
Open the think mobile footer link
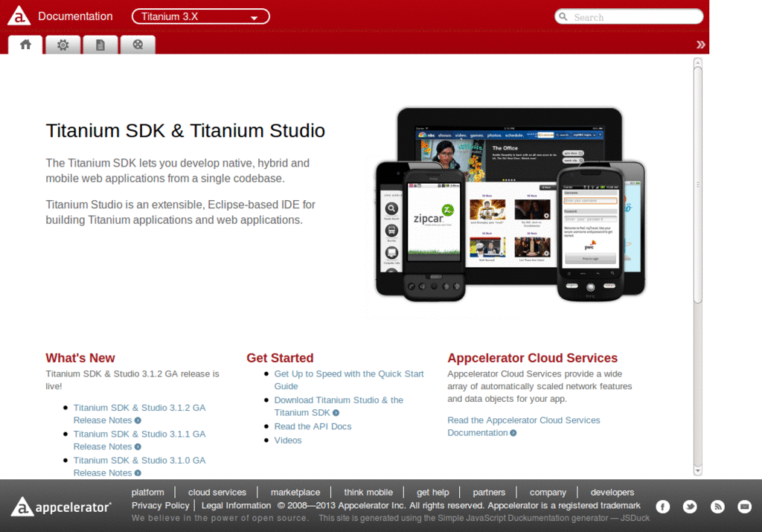[368, 492]
